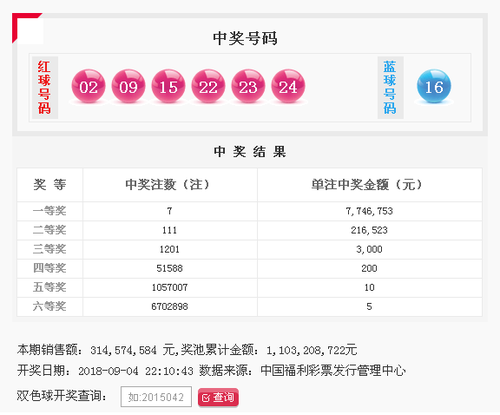500x415 pixels.
Task: Select the 蓝球号码 label
Action: 390,87
